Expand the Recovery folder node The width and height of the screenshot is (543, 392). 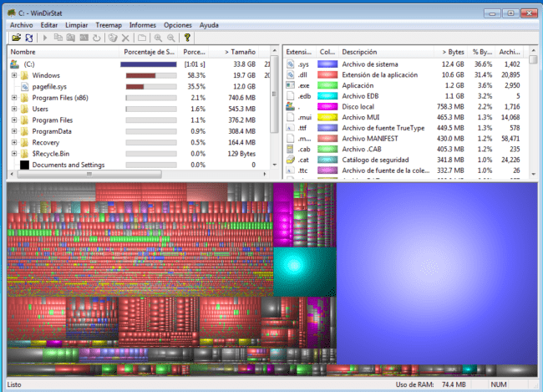coord(14,143)
